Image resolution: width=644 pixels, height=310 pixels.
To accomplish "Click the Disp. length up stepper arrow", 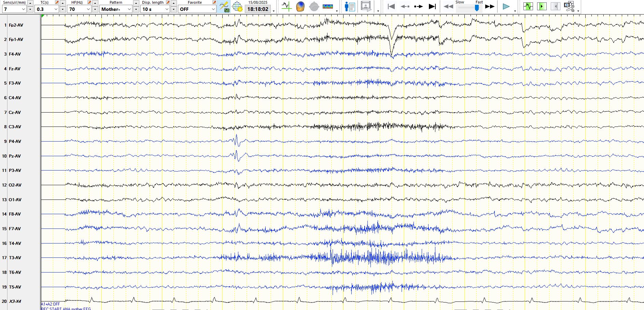I will [174, 3].
